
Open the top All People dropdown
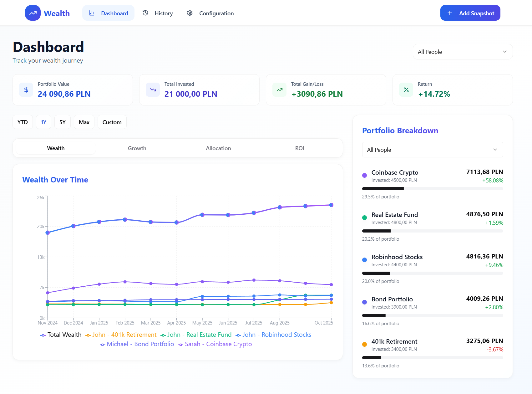pos(463,52)
